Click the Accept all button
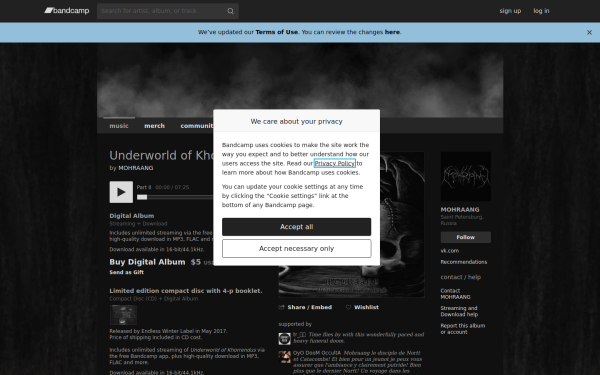 [x=297, y=227]
